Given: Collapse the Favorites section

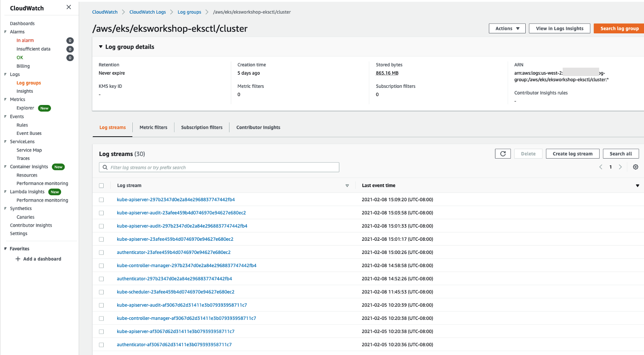Looking at the screenshot, I should (x=5, y=249).
